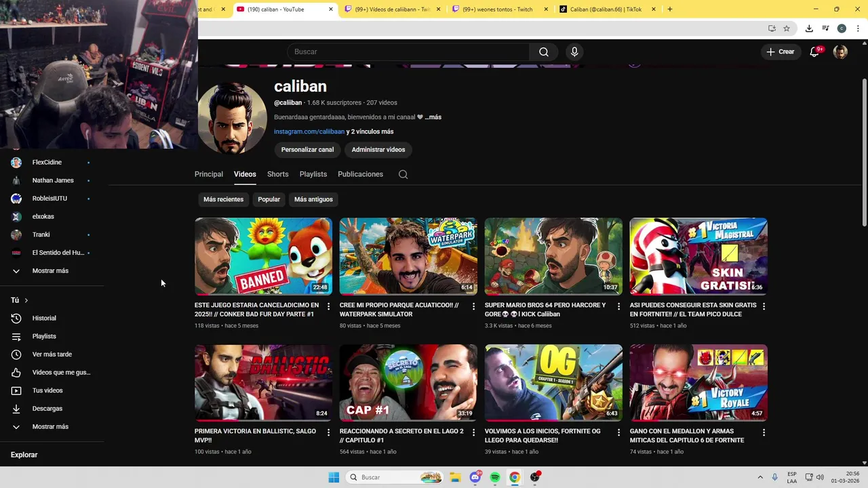This screenshot has width=868, height=488.
Task: Open Explorar heading in sidebar
Action: pos(24,455)
